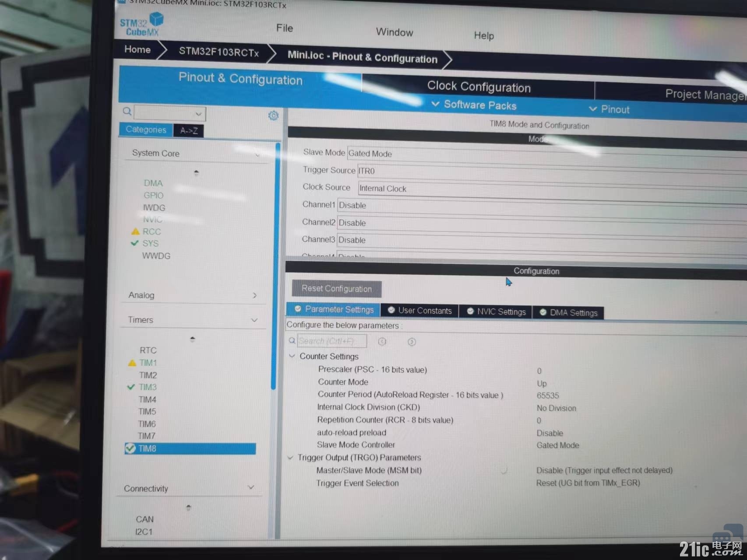
Task: Collapse the Timers category
Action: [254, 320]
